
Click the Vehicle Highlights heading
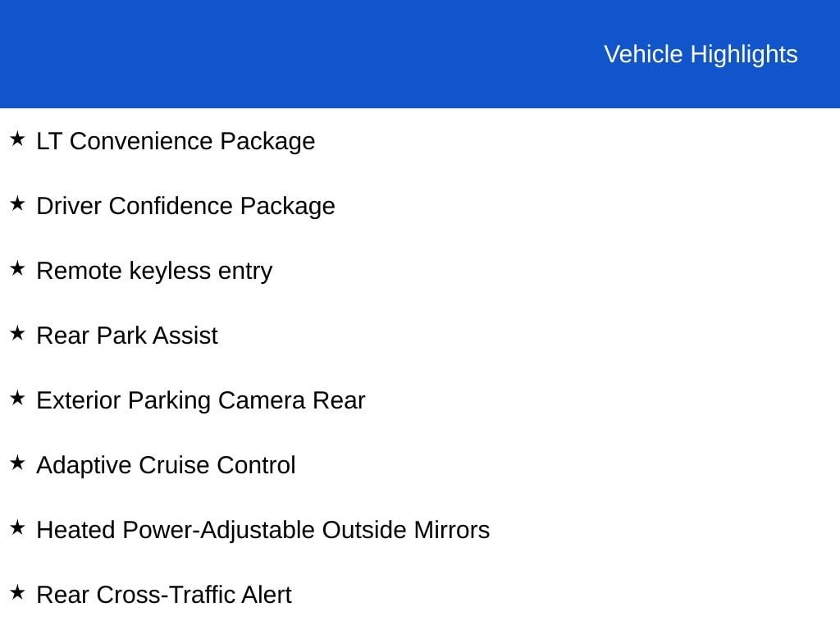coord(701,54)
